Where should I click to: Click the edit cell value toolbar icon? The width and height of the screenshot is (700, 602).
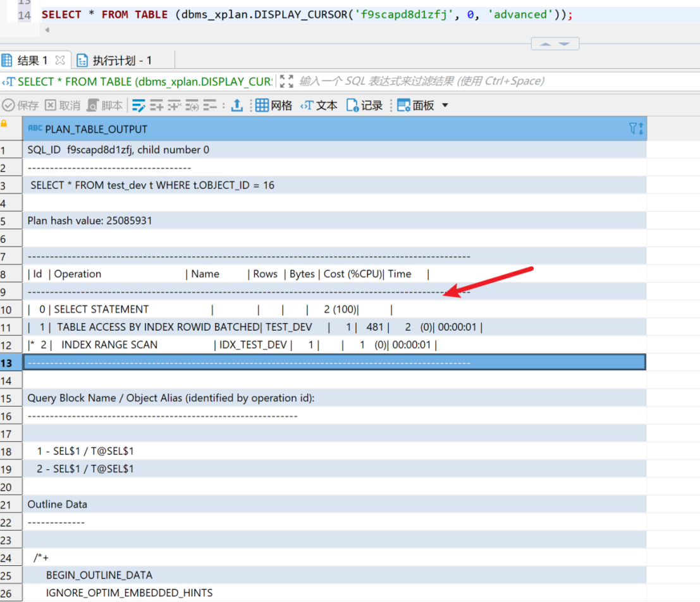[138, 106]
